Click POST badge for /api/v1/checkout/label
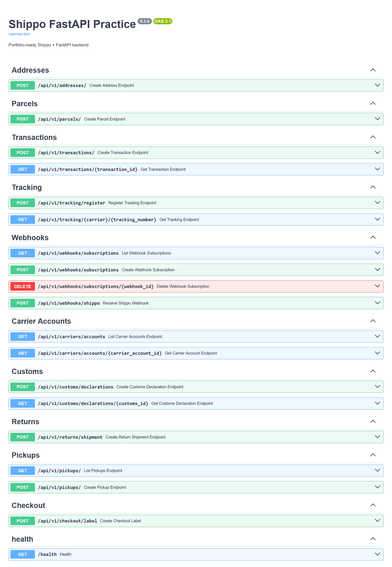The width and height of the screenshot is (392, 567). [x=23, y=521]
